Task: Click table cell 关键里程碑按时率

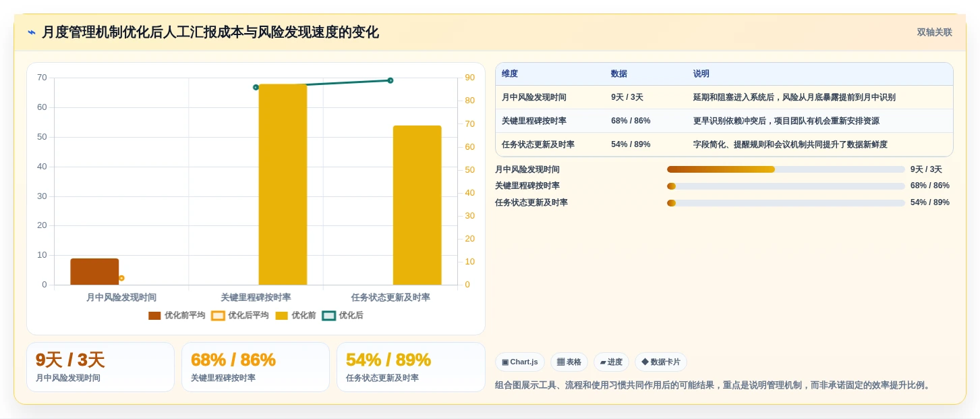Action: (534, 121)
